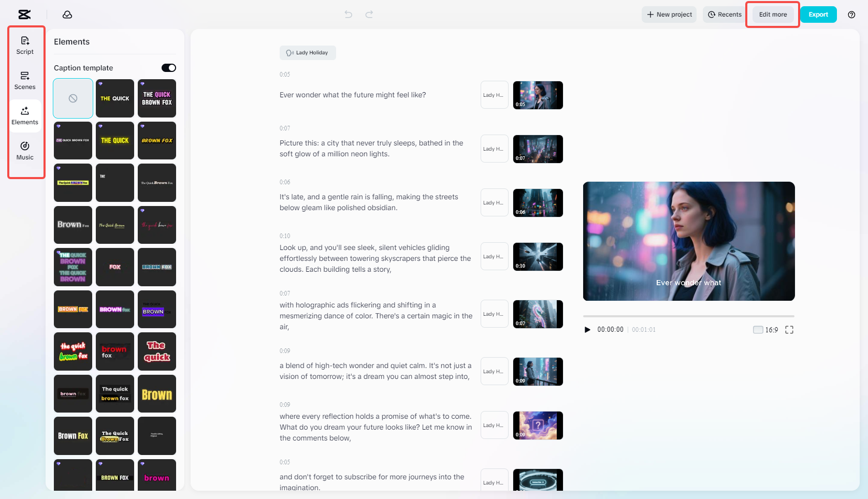Export the current project
Viewport: 868px width, 499px height.
coord(818,14)
